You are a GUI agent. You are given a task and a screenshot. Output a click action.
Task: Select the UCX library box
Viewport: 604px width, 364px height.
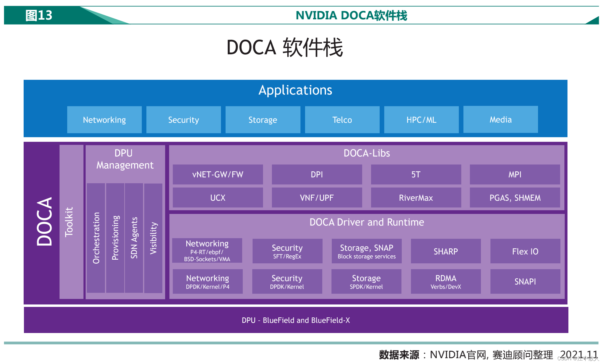click(218, 198)
